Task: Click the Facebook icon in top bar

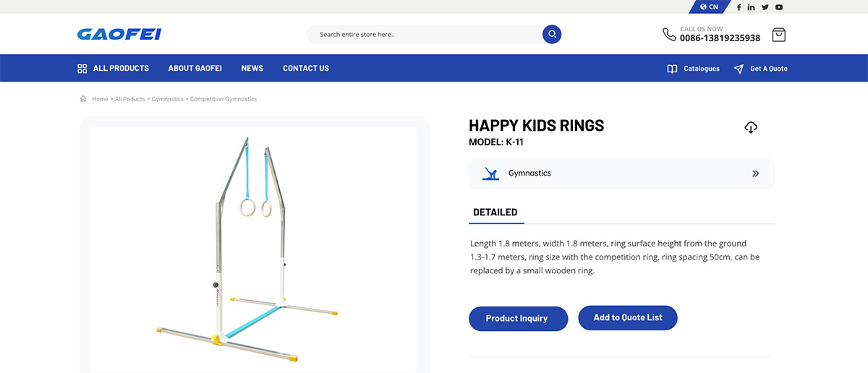Action: pyautogui.click(x=739, y=7)
